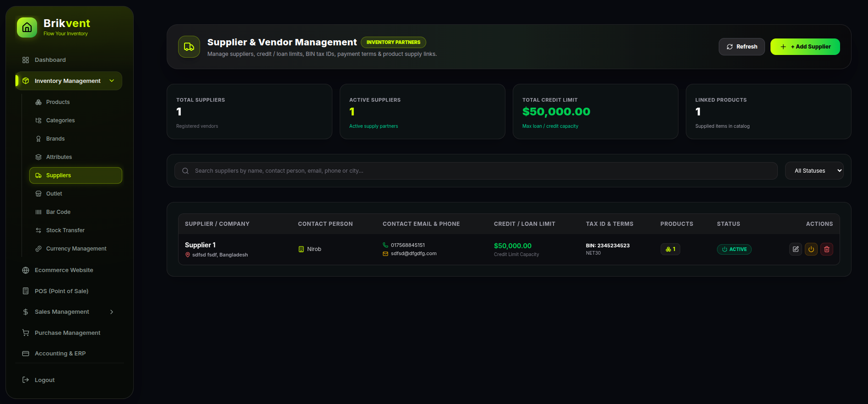Click the CREDIT / LOAN LIMIT column header
Image resolution: width=868 pixels, height=404 pixels.
pyautogui.click(x=525, y=224)
